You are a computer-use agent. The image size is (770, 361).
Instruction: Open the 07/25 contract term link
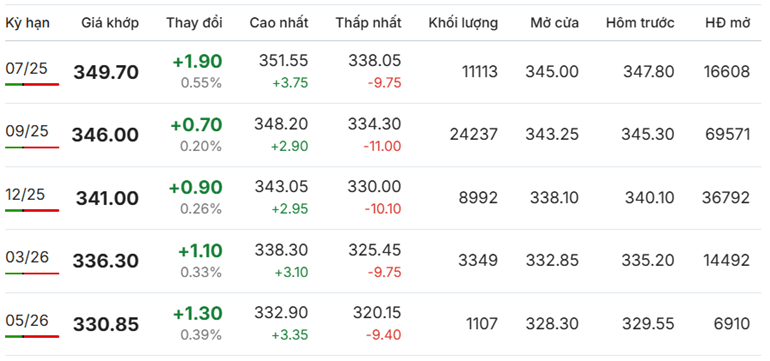(x=27, y=68)
